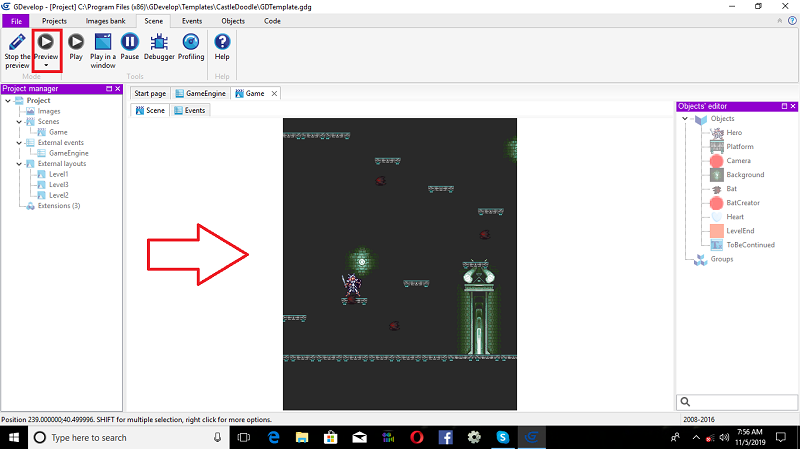Open File Explorer from the taskbar
800x449 pixels.
click(x=302, y=438)
